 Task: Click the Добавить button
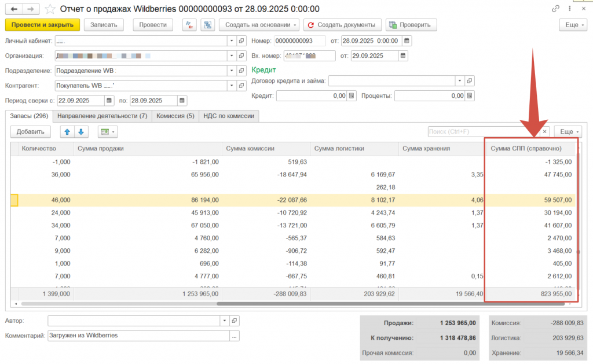point(30,132)
